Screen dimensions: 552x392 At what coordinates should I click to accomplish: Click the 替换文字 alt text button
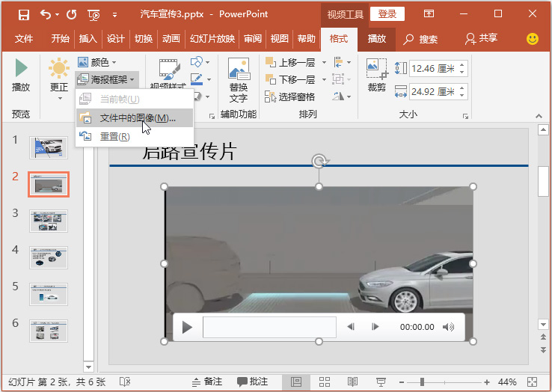coord(239,81)
